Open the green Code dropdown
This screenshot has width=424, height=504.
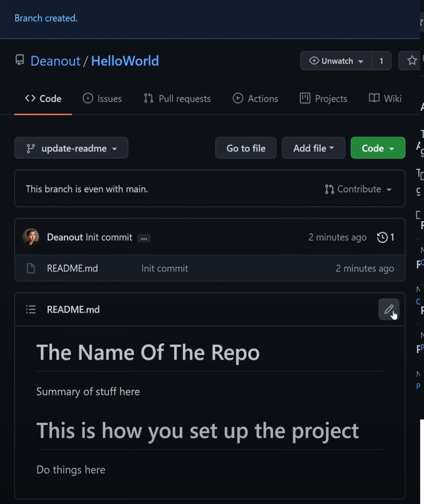(378, 148)
